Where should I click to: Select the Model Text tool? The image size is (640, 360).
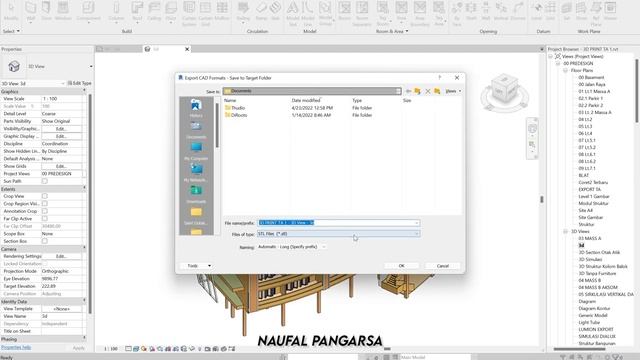(293, 13)
